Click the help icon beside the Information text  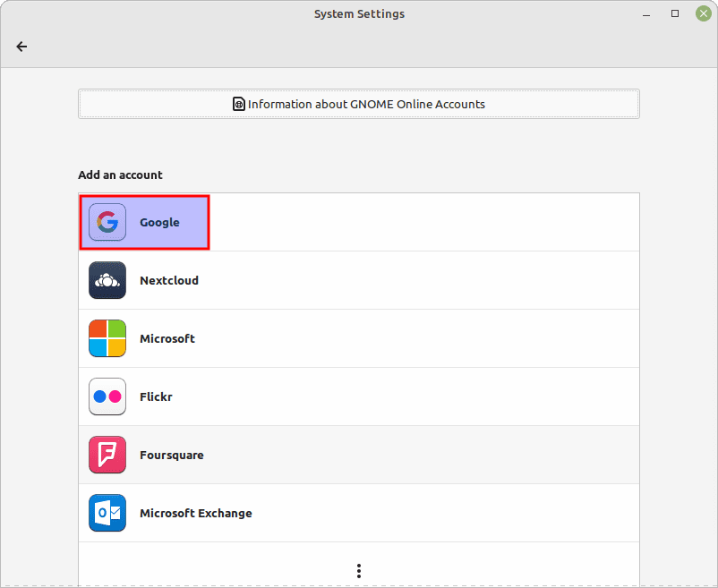(x=239, y=104)
